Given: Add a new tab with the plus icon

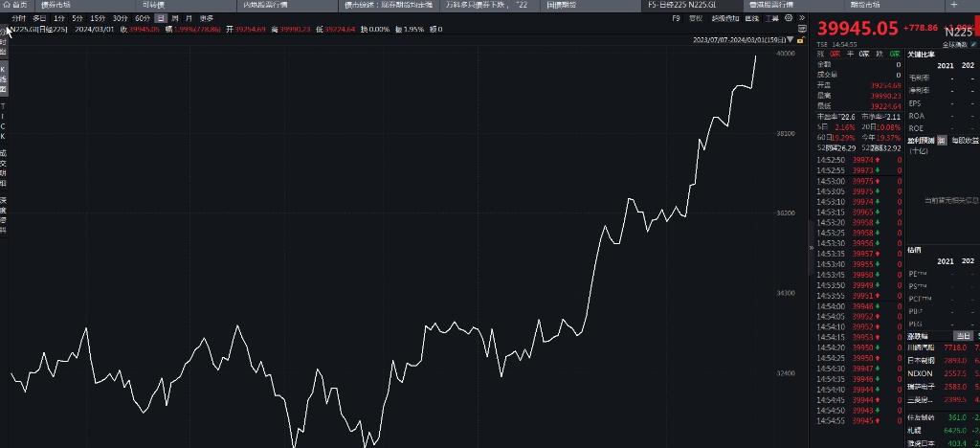Looking at the screenshot, I should pyautogui.click(x=952, y=5).
